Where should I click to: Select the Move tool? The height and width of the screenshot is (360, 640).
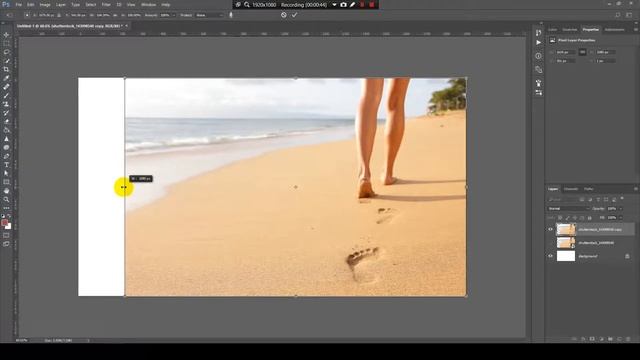coord(6,35)
